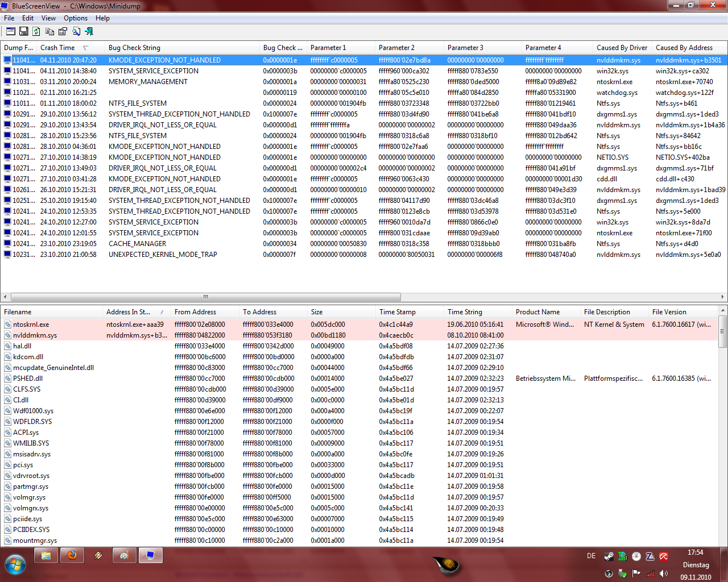Screen dimensions: 728x582
Task: Click the ZoneAlarm Z tray icon
Action: [650, 556]
